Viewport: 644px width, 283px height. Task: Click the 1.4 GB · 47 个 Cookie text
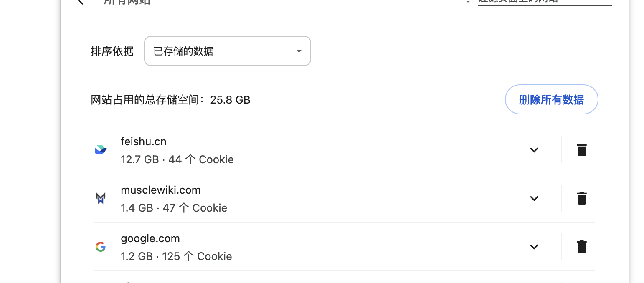click(174, 208)
